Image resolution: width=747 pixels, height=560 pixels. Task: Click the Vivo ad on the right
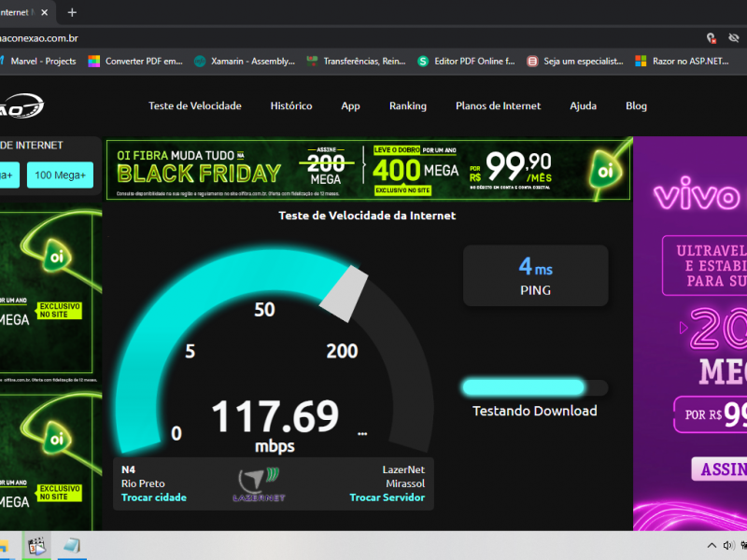pyautogui.click(x=690, y=333)
